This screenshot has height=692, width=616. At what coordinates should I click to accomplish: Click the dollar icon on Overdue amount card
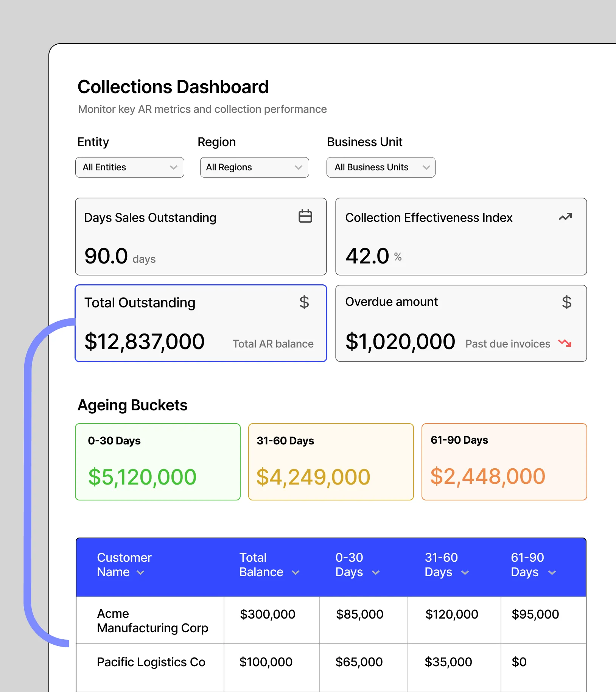coord(566,302)
